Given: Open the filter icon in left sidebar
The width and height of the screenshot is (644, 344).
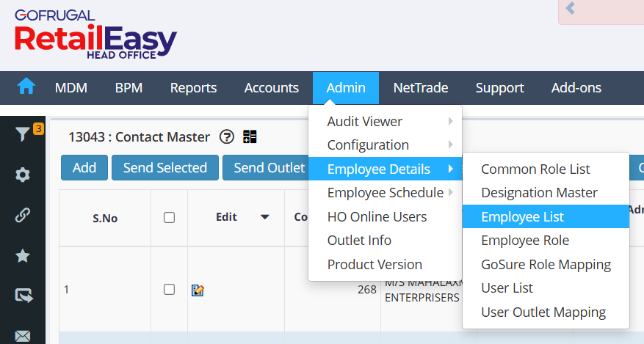Looking at the screenshot, I should coord(23,134).
